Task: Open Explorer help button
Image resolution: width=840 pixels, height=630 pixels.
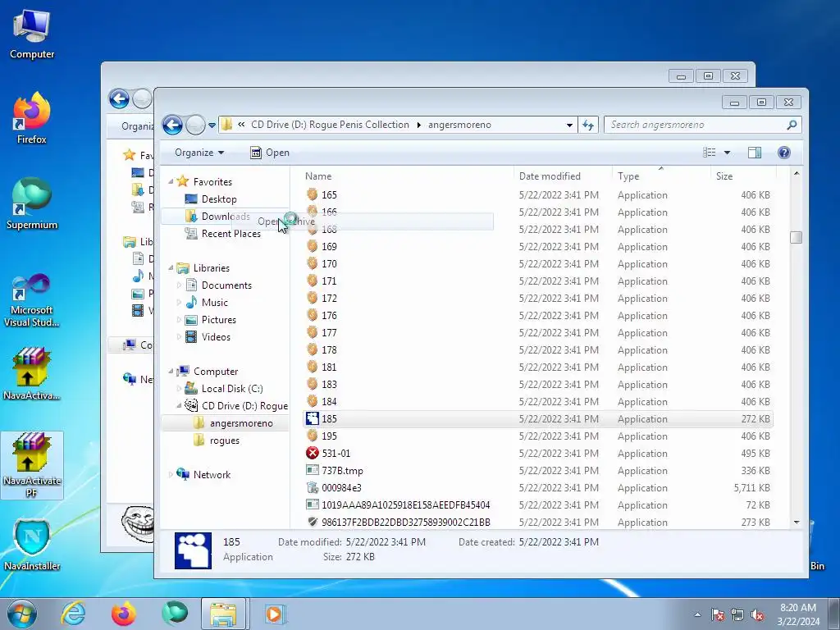Action: pyautogui.click(x=783, y=153)
